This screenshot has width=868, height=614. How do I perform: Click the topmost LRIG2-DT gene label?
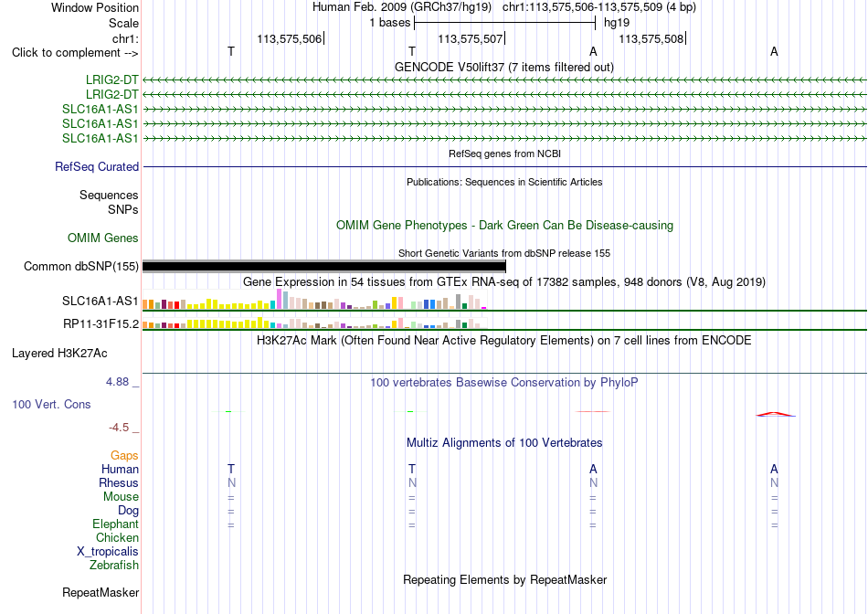[111, 80]
